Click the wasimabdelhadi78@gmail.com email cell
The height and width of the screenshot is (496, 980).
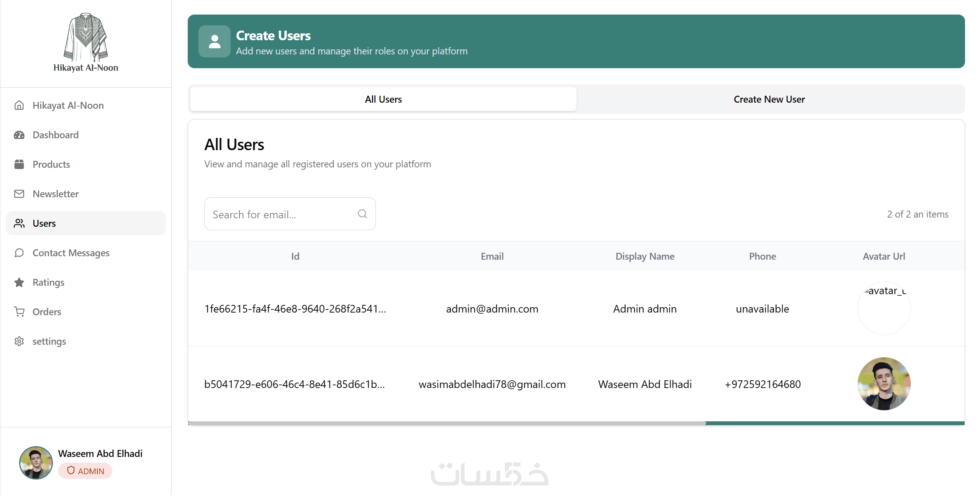(492, 384)
